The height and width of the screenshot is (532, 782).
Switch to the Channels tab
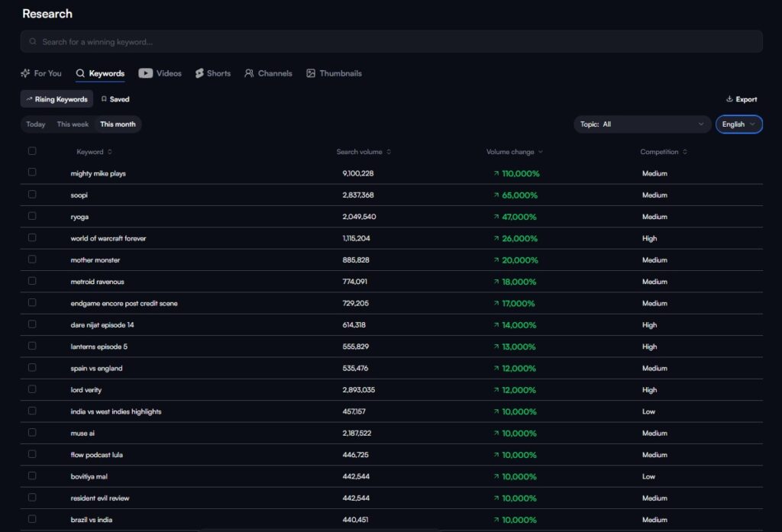[268, 73]
